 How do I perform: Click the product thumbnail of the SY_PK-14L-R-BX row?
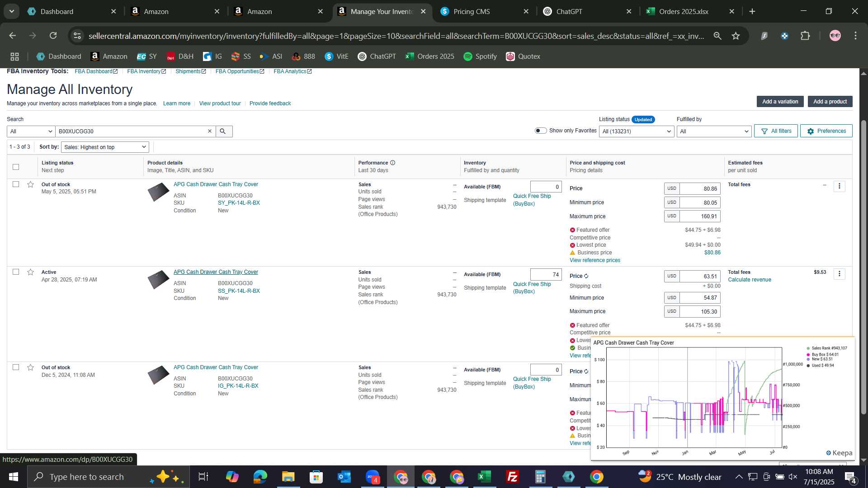pyautogui.click(x=158, y=192)
